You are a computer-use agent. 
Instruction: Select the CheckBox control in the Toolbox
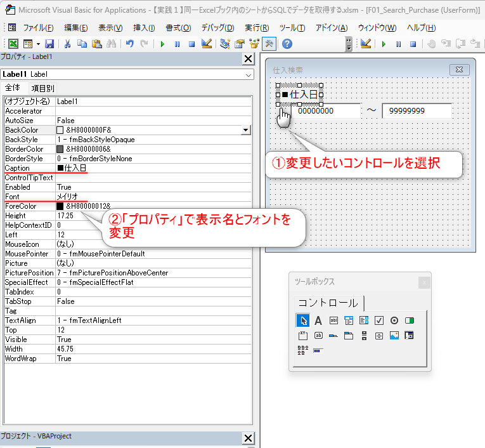[x=379, y=320]
